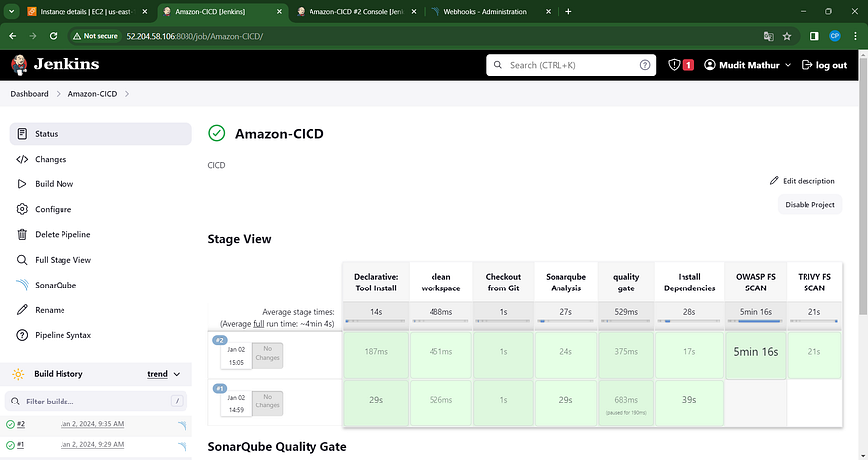Click SonarQube icon beside build #2 history
The height and width of the screenshot is (460, 868).
(x=182, y=425)
